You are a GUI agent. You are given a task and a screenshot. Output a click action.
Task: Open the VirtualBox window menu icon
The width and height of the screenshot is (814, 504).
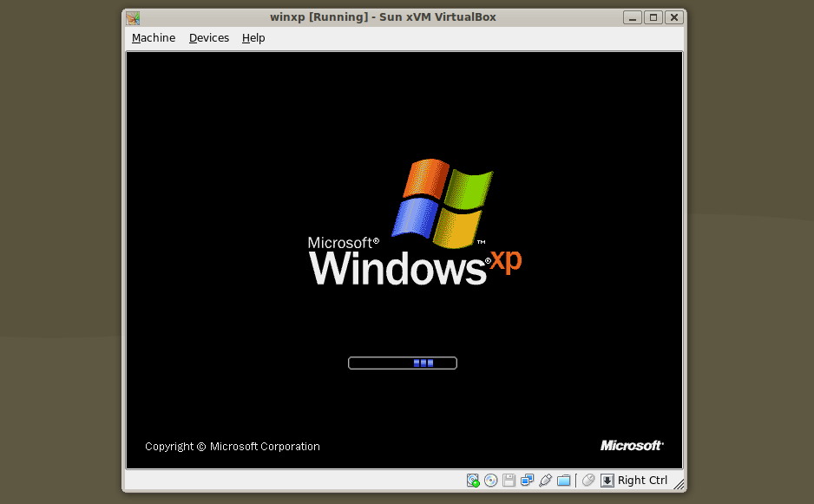pyautogui.click(x=133, y=17)
